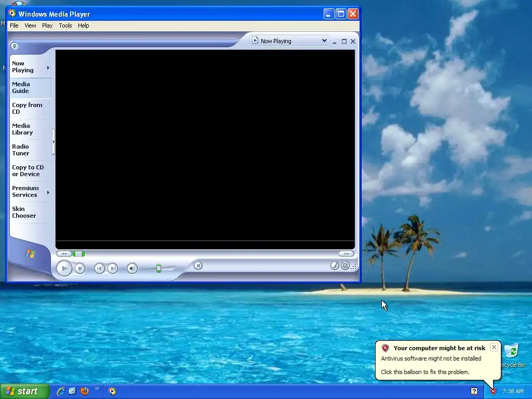The image size is (532, 399).
Task: Launch Outlook Express from Quick Launch
Action: coord(72,391)
